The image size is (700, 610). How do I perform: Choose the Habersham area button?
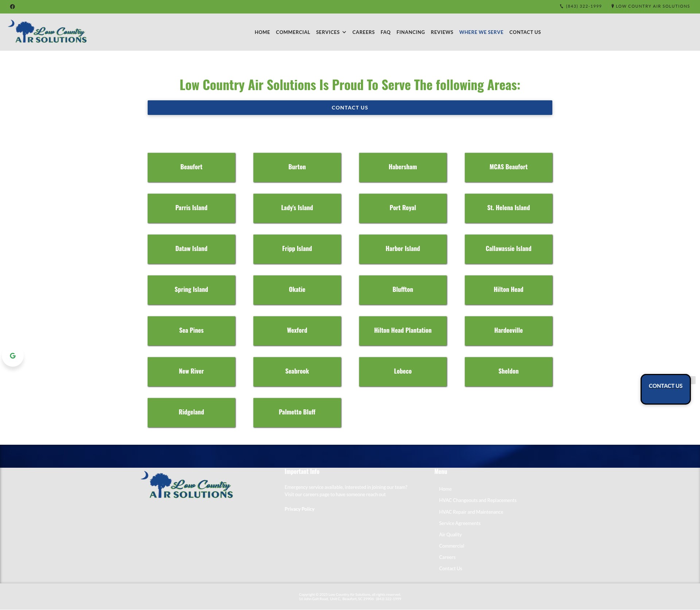point(403,167)
